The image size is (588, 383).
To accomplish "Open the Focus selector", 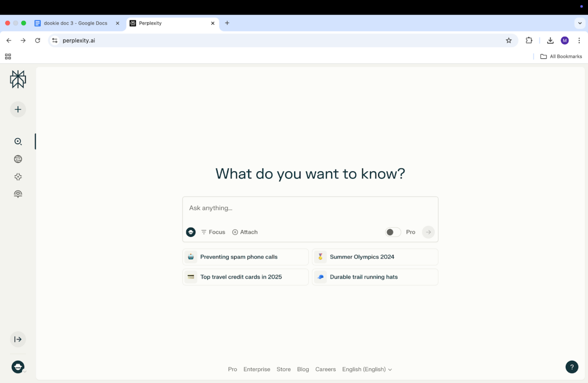I will (213, 232).
